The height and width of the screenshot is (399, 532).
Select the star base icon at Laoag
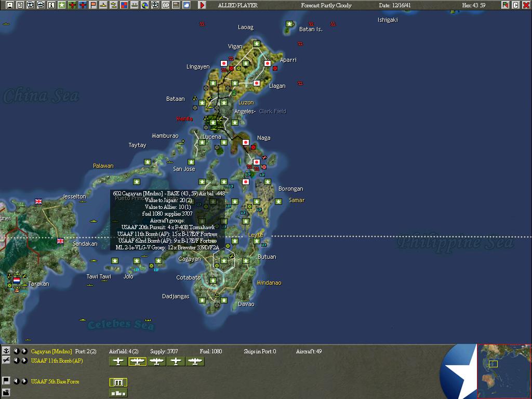(257, 44)
